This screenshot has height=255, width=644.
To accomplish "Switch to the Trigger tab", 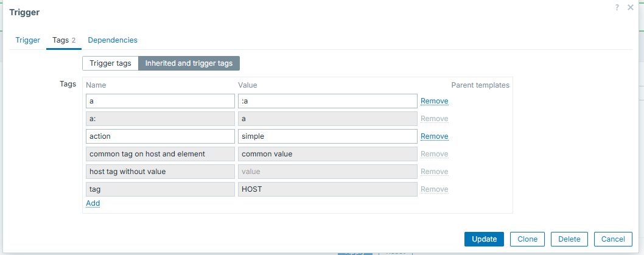I will click(x=28, y=40).
